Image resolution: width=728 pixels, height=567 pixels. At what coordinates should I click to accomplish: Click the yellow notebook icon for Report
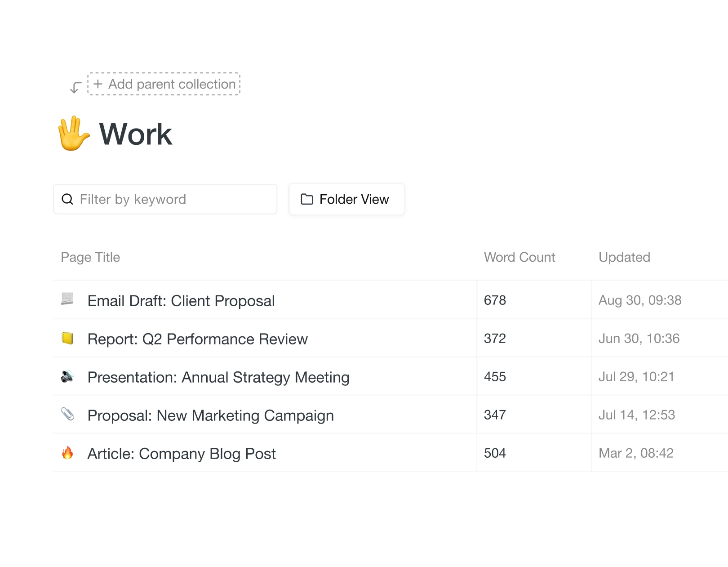coord(67,338)
